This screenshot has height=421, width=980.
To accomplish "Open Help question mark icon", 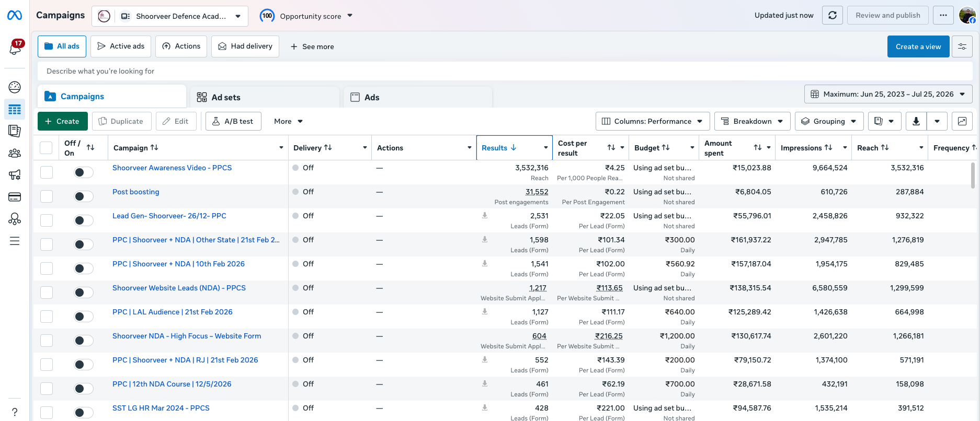I will tap(15, 412).
